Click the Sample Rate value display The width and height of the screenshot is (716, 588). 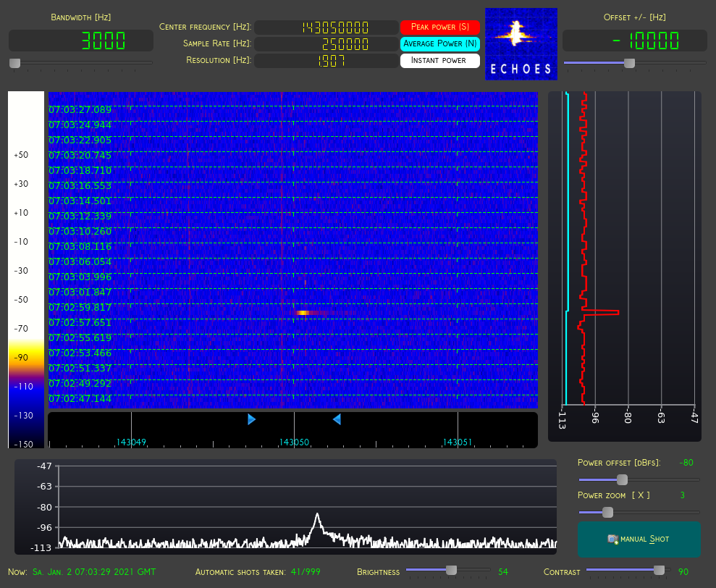pyautogui.click(x=325, y=43)
